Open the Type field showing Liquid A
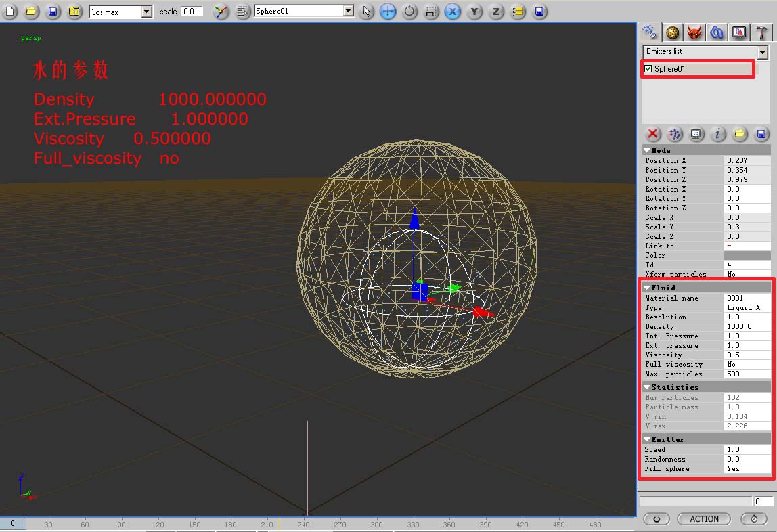This screenshot has height=532, width=777. (x=747, y=307)
